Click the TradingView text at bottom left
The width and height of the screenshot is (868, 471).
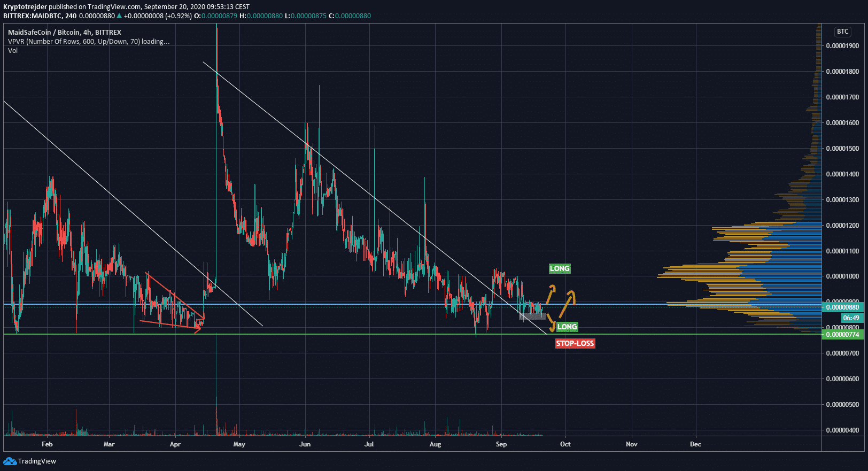pos(37,461)
